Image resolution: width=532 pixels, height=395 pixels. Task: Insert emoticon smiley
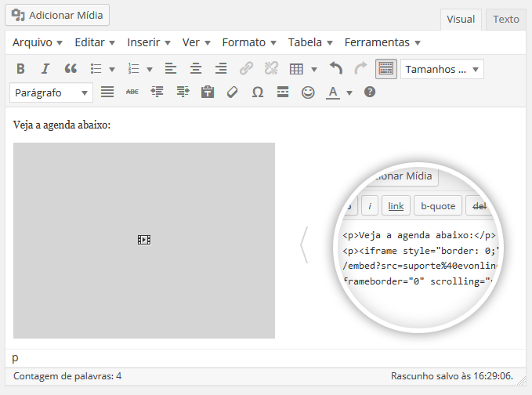coord(308,92)
